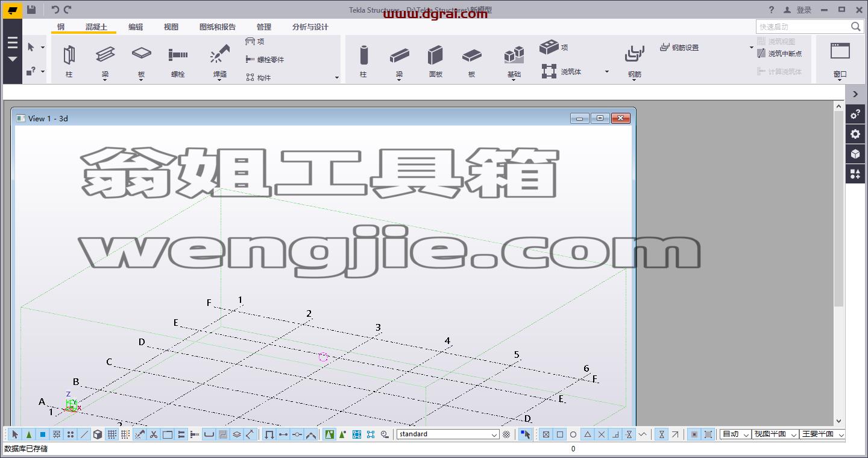
Task: Click the scissors cut selection icon
Action: (154, 434)
